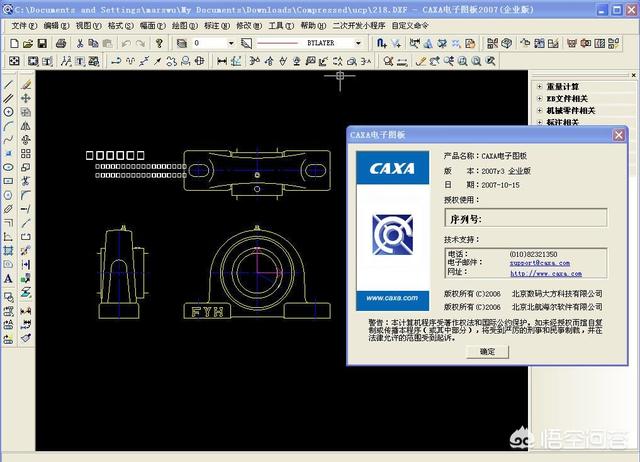The width and height of the screenshot is (640, 462).
Task: Click the 确定 button in the about dialog
Action: [487, 352]
